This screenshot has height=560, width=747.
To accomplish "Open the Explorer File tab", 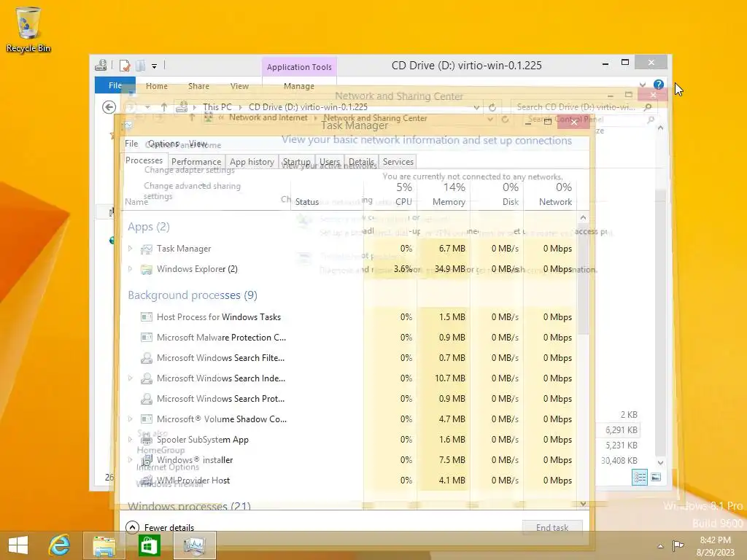I will coord(115,85).
